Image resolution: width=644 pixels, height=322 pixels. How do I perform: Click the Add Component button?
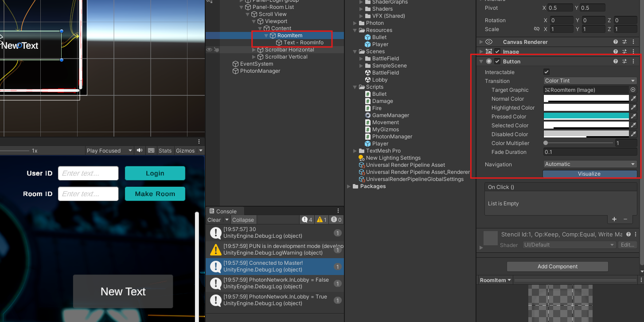pos(558,267)
